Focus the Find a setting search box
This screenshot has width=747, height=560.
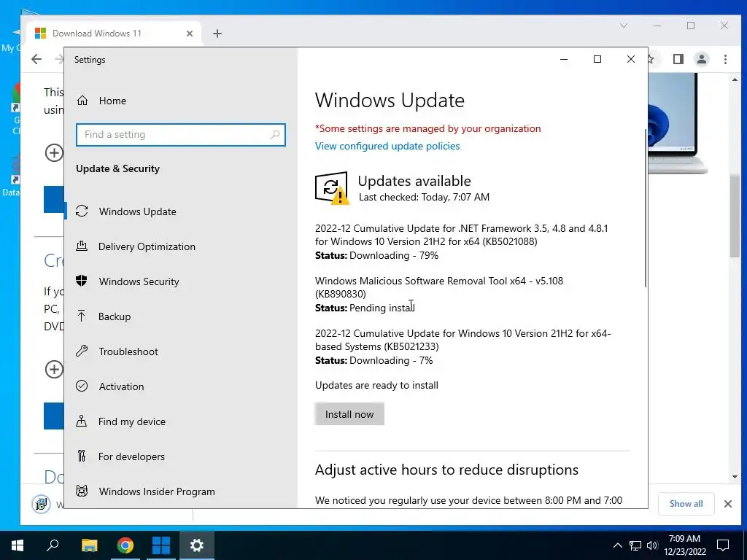(x=181, y=135)
